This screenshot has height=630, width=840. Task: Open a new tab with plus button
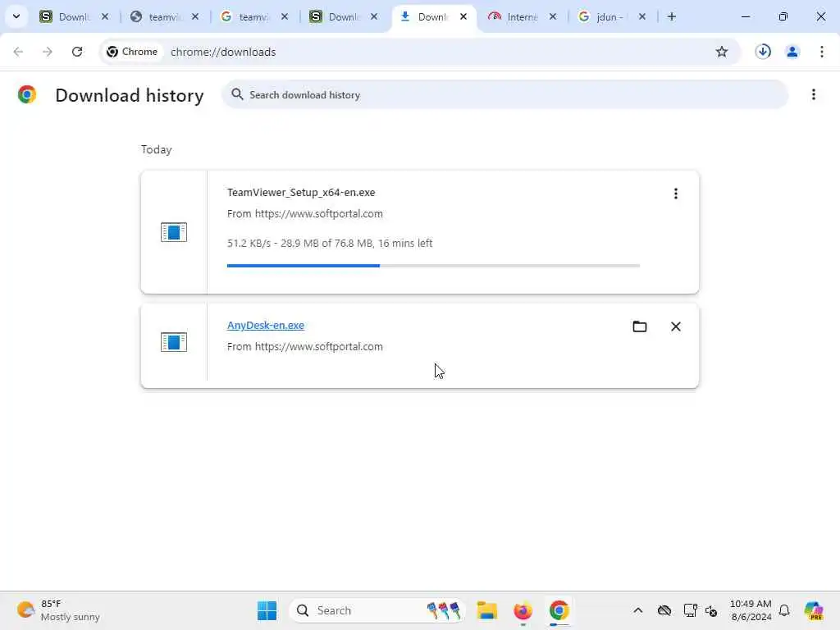point(672,16)
